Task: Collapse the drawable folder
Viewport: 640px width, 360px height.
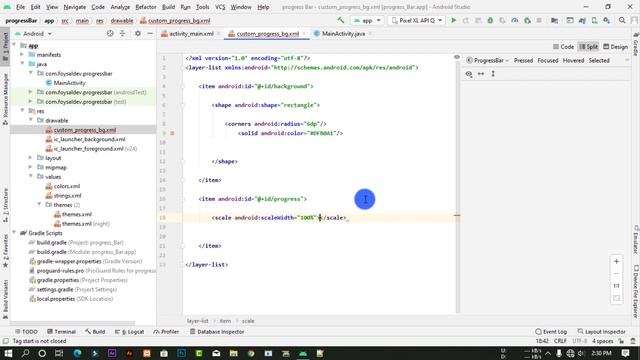Action: click(x=31, y=120)
